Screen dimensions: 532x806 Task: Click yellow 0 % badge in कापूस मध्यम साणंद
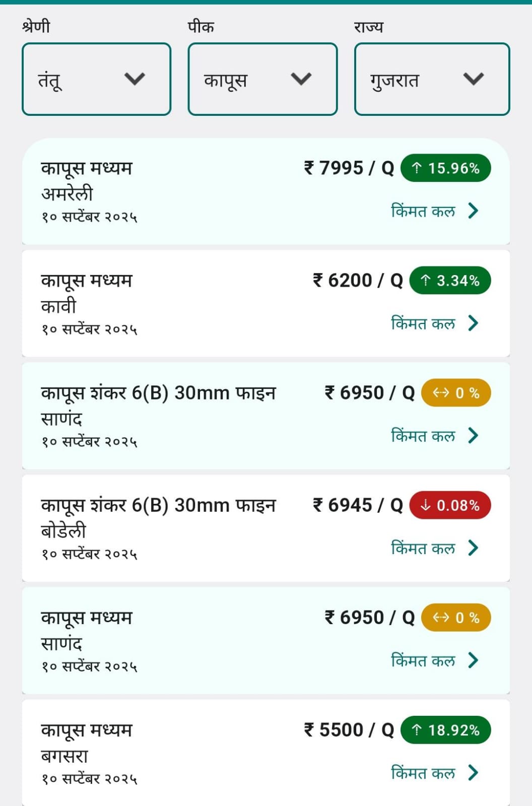point(455,618)
